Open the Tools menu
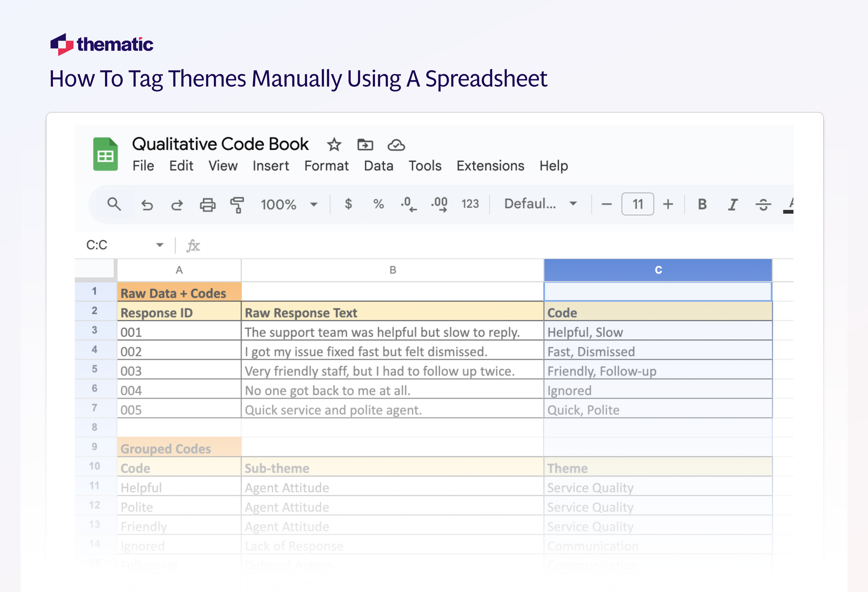This screenshot has width=868, height=592. [x=425, y=166]
